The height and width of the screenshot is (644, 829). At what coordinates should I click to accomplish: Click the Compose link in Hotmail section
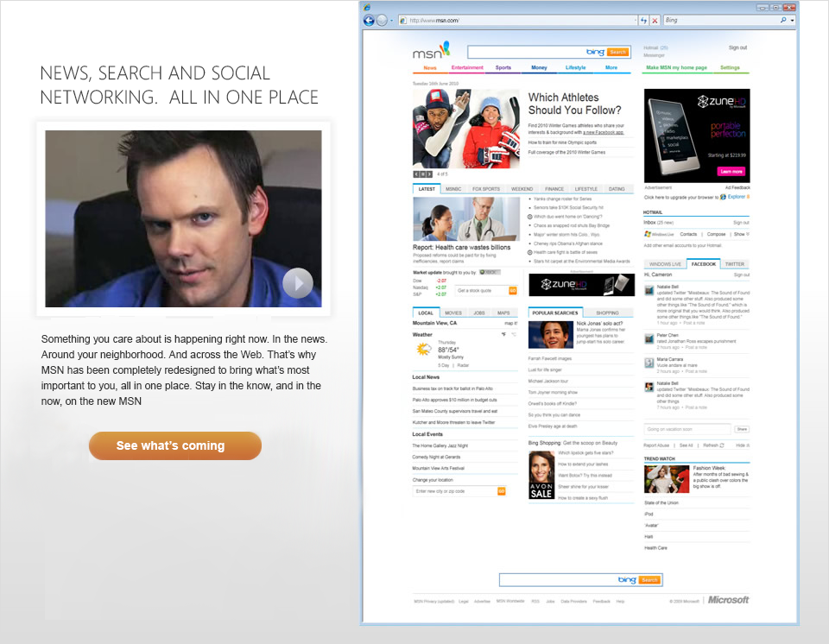[716, 234]
